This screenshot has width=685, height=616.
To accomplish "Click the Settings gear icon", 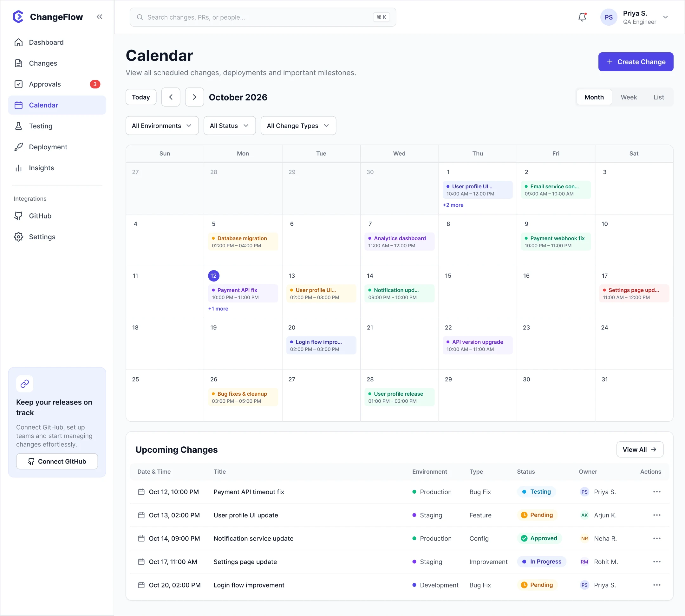I will tap(19, 237).
